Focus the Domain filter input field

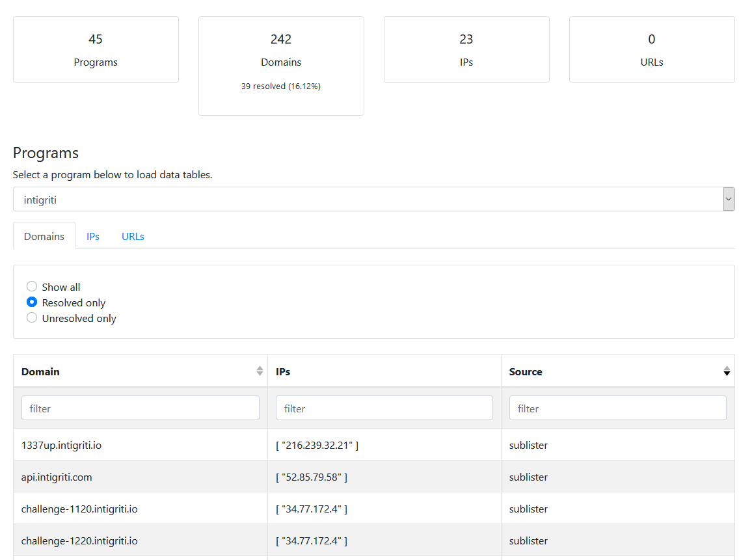(x=141, y=408)
